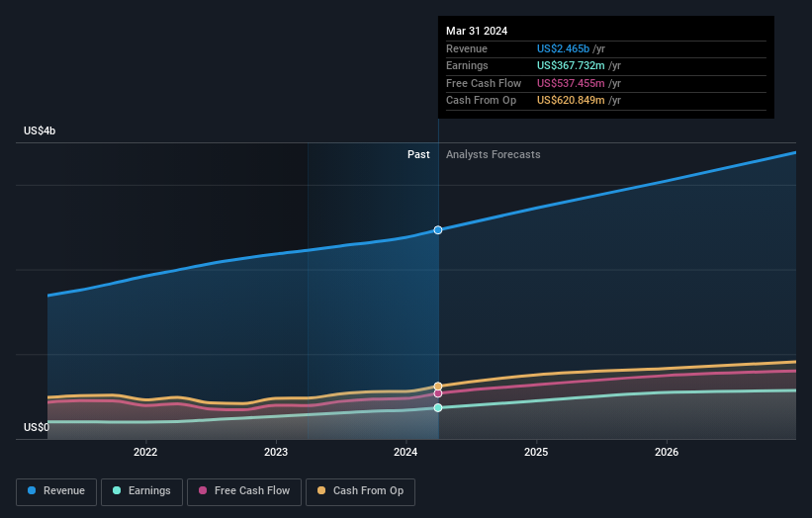The height and width of the screenshot is (518, 812).
Task: Click the Free Cash Flow label in tooltip
Action: click(x=484, y=83)
